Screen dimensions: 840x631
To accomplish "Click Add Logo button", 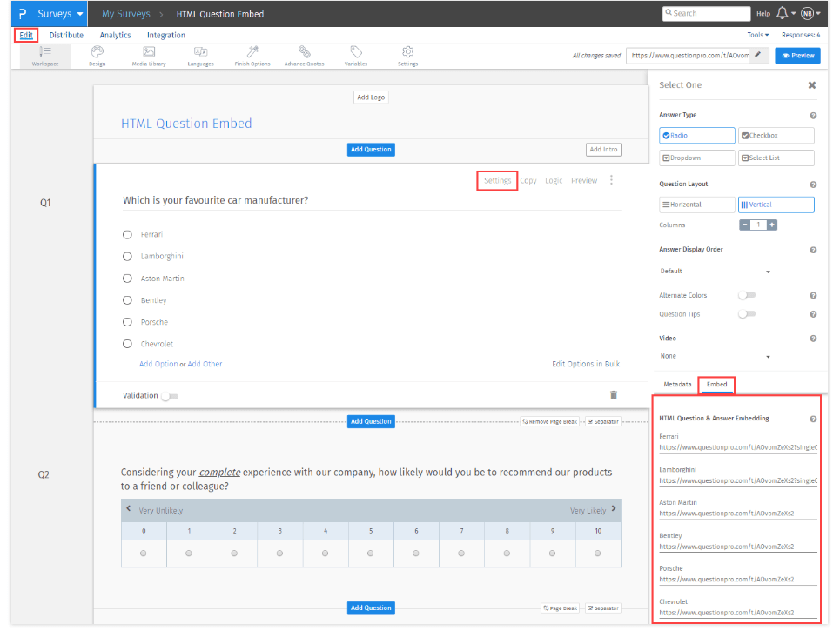I will [x=371, y=97].
